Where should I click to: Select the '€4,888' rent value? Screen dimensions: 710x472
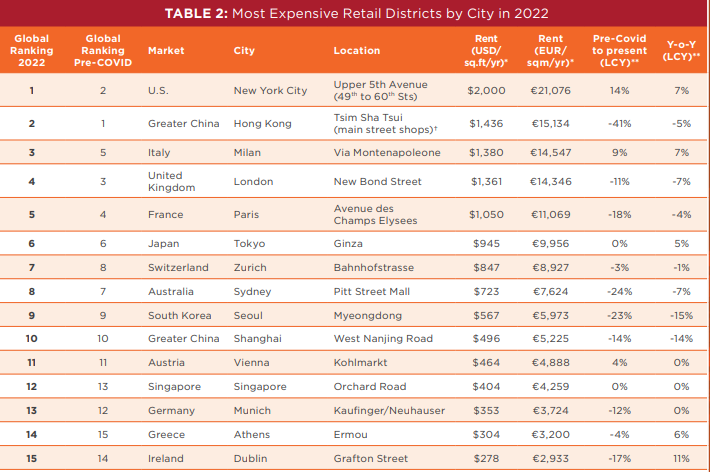tap(551, 362)
